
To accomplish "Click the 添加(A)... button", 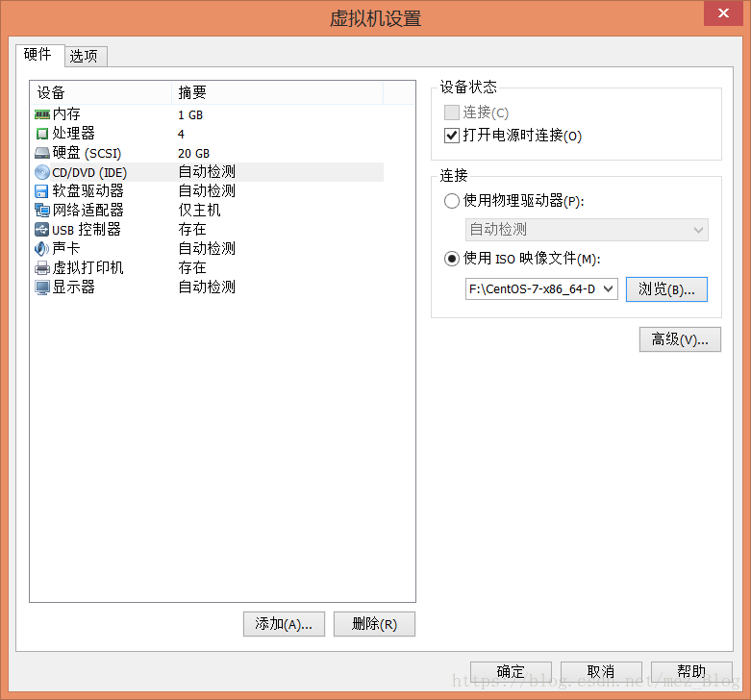I will pyautogui.click(x=284, y=624).
